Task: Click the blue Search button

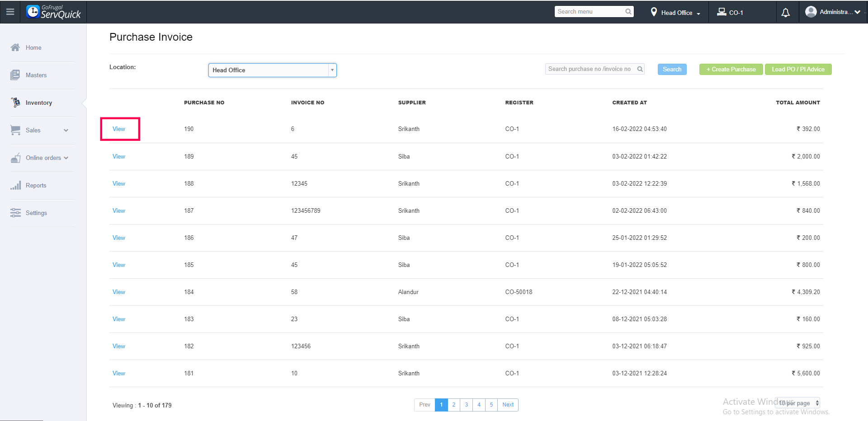Action: tap(672, 69)
